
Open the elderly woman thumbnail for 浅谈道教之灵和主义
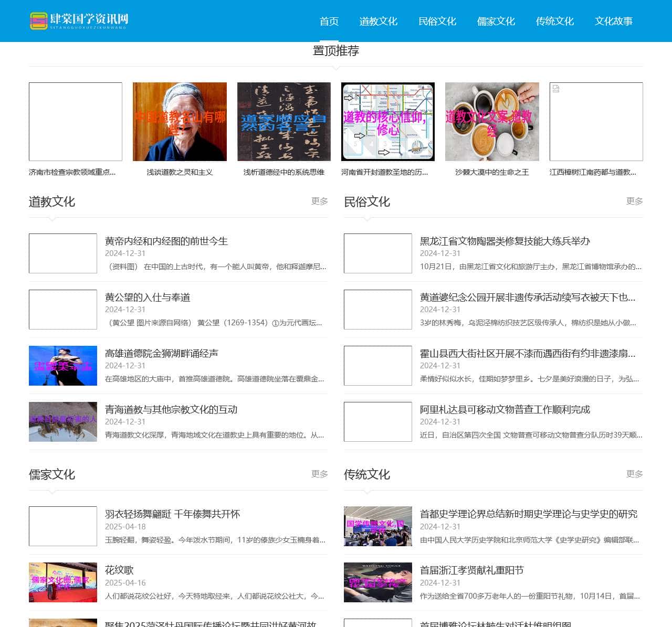(180, 122)
